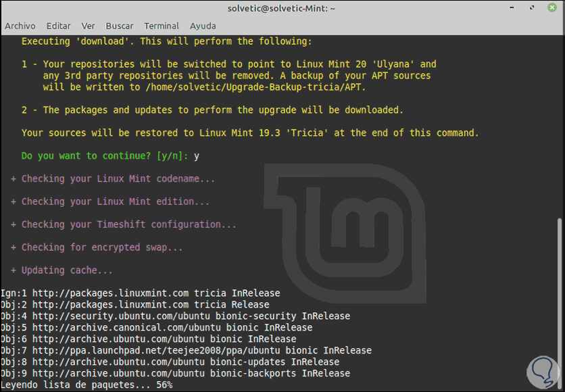Click 'Checking for encrypted swap...' line
This screenshot has width=565, height=392.
(x=97, y=247)
